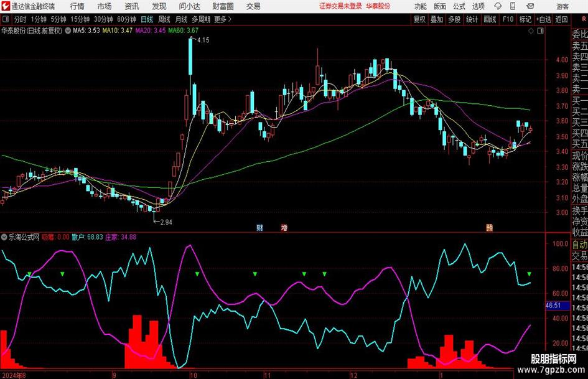The image size is (588, 379).
Task: Switch to 周线 period
Action: (x=164, y=19)
